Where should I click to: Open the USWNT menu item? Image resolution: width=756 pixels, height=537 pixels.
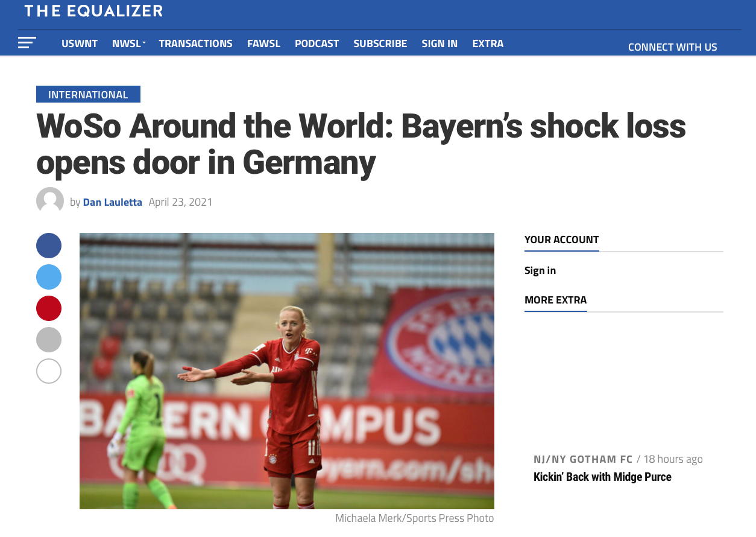[80, 43]
